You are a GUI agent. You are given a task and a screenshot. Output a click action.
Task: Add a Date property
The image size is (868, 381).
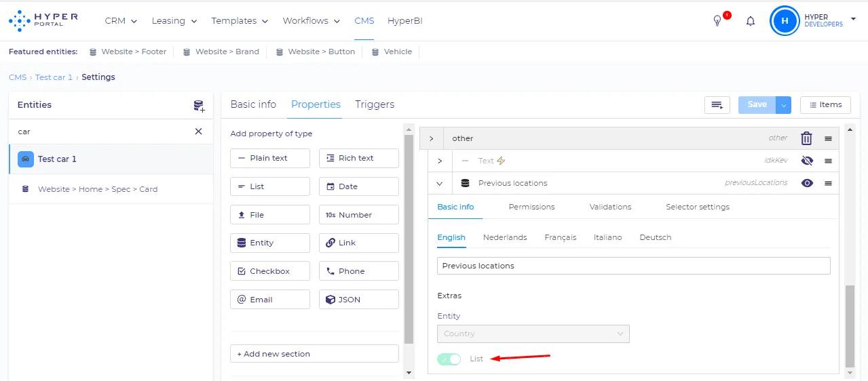(359, 186)
